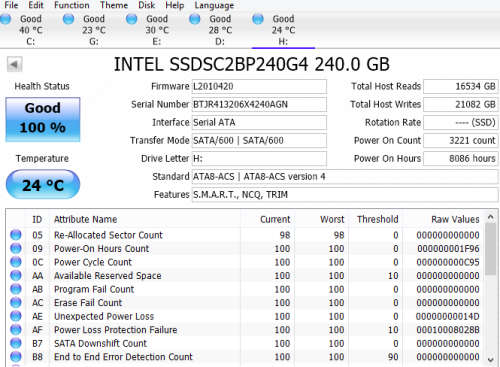500x367 pixels.
Task: Click the Total Host Reads value
Action: [x=461, y=86]
